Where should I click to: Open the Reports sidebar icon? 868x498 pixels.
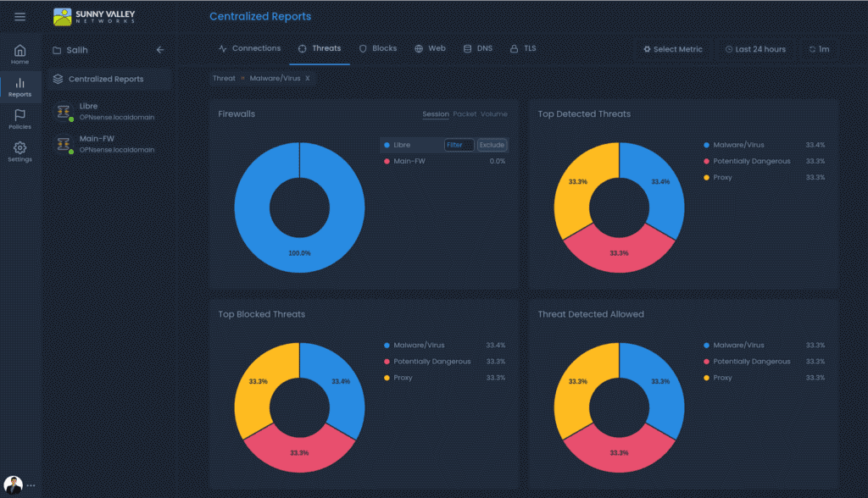tap(19, 86)
